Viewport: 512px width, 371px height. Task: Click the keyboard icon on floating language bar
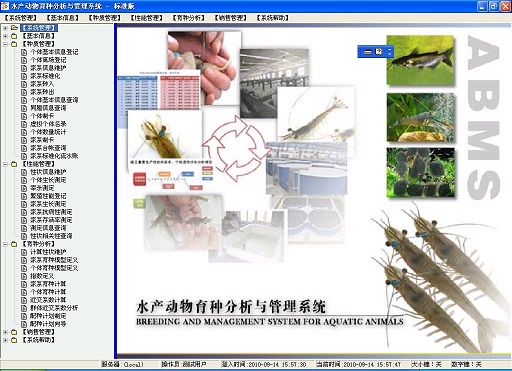coord(367,52)
